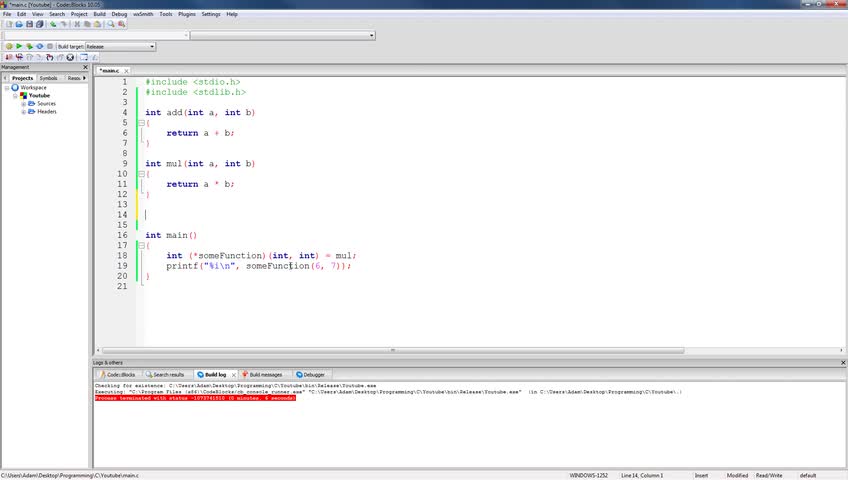Image resolution: width=848 pixels, height=480 pixels.
Task: Click the Run to cursor debugger icon
Action: [x=19, y=57]
